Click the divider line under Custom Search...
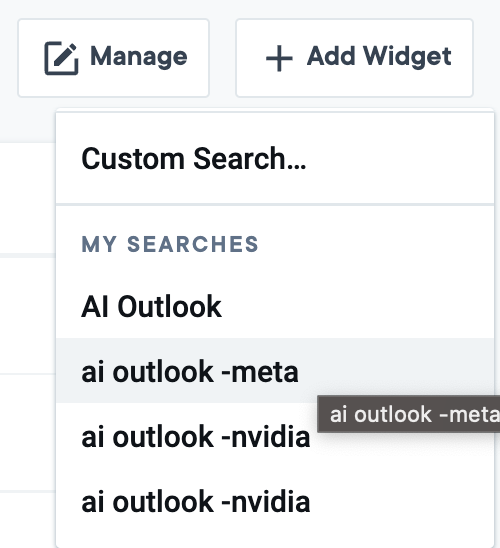The width and height of the screenshot is (500, 548). [275, 204]
